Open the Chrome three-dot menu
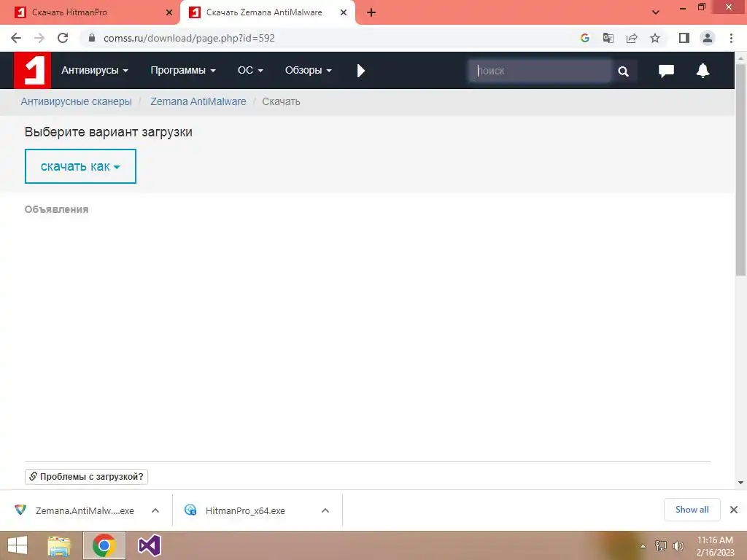Screen dimensions: 747x560 [731, 38]
